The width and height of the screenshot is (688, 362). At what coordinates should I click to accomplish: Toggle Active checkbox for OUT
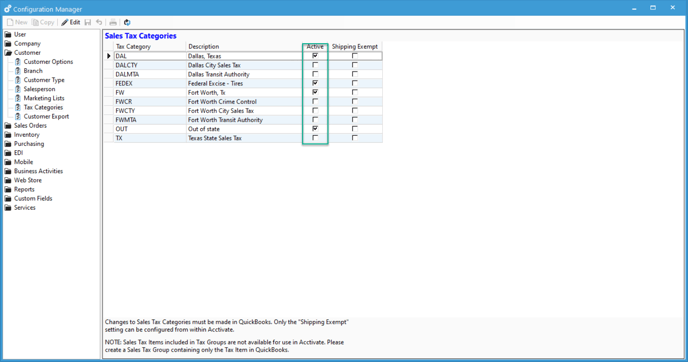coord(315,129)
